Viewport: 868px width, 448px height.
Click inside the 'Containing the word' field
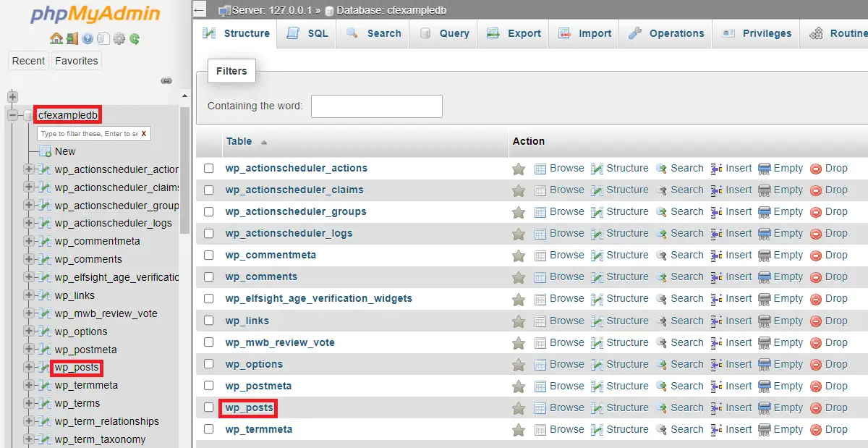click(376, 106)
